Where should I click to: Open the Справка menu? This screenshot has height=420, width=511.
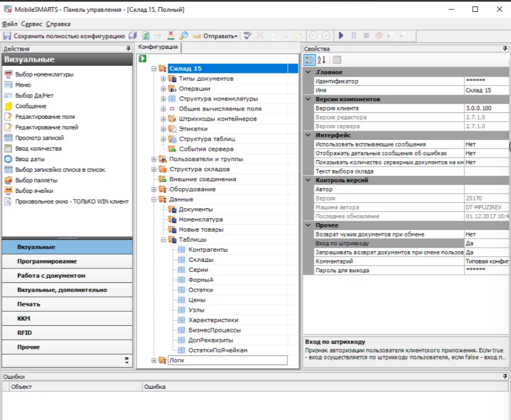[58, 24]
